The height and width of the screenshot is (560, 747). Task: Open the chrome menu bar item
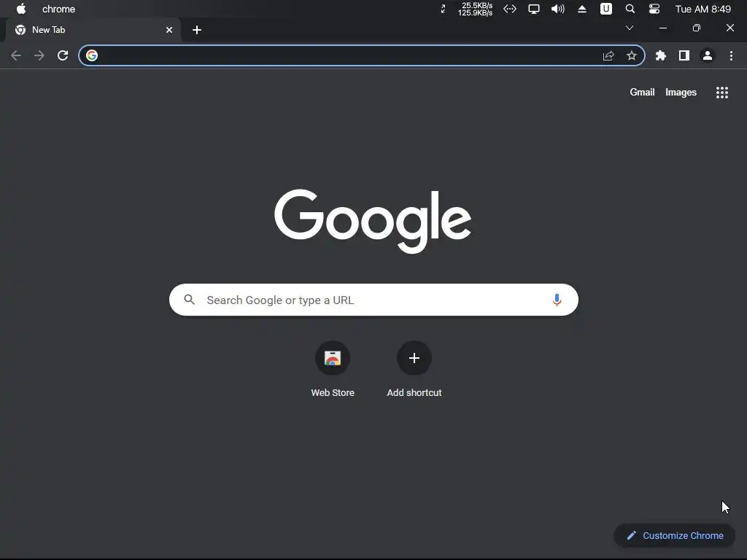coord(58,9)
